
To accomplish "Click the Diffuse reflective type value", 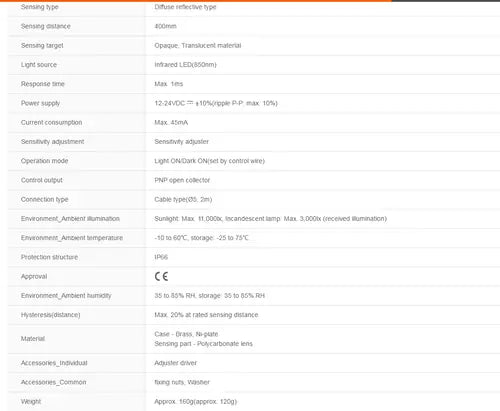I will coord(185,7).
